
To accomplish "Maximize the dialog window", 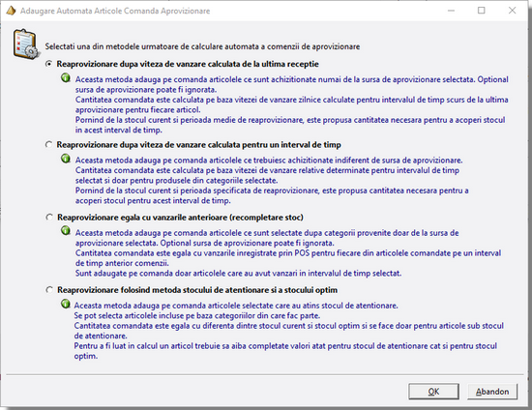I will [481, 11].
